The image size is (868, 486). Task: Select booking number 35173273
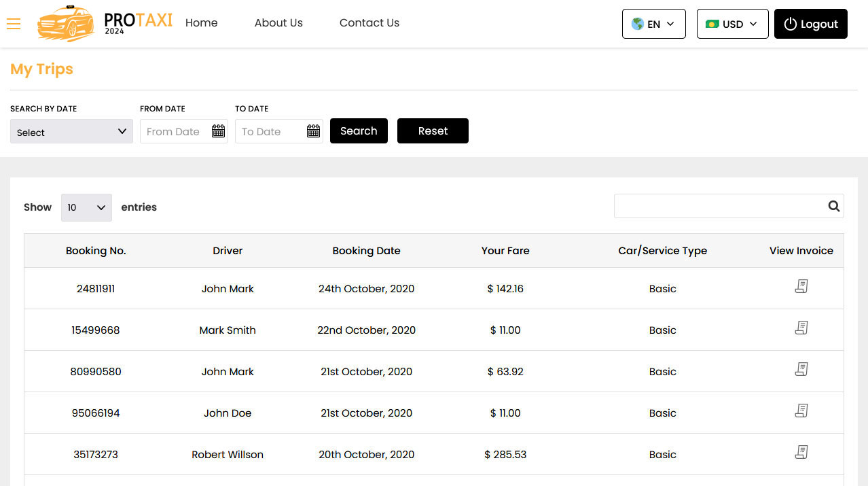coord(96,455)
